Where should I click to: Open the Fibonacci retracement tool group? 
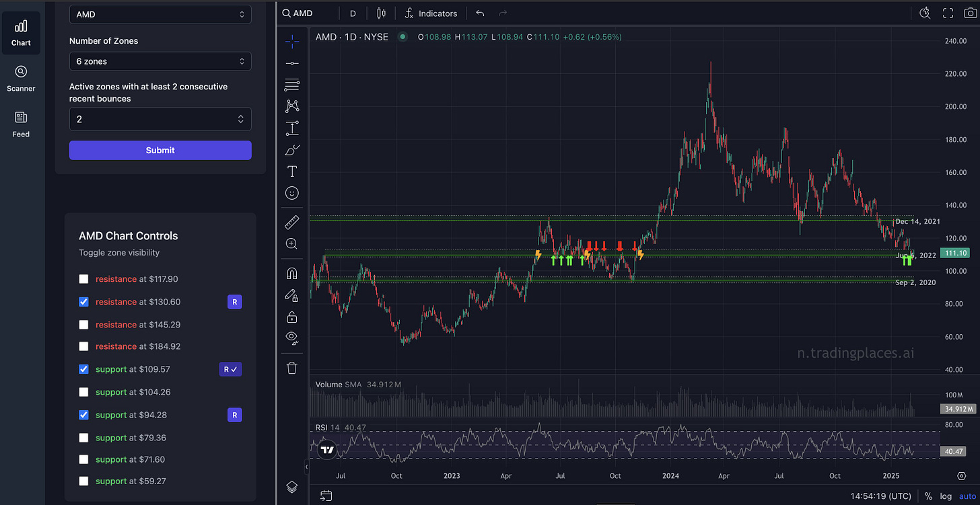click(x=292, y=84)
